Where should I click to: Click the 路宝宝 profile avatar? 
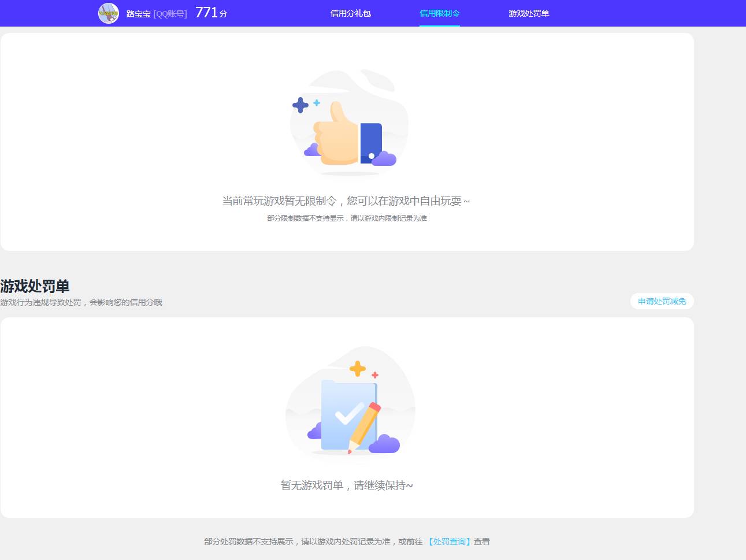click(109, 13)
